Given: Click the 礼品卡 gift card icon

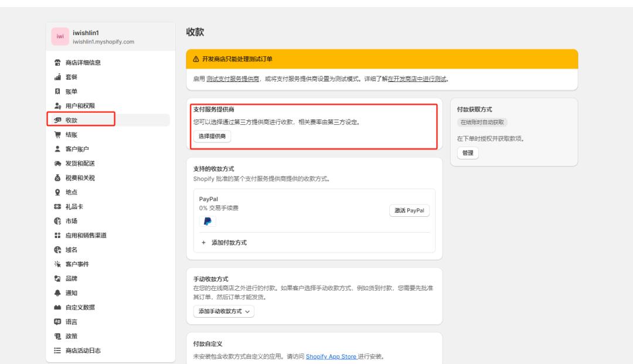Looking at the screenshot, I should point(57,206).
